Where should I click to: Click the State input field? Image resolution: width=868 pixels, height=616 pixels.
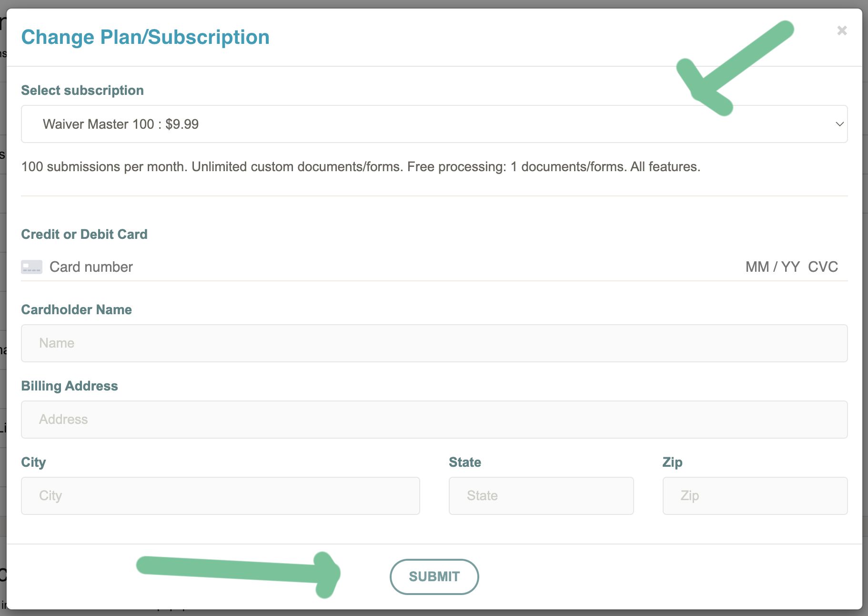pyautogui.click(x=541, y=495)
